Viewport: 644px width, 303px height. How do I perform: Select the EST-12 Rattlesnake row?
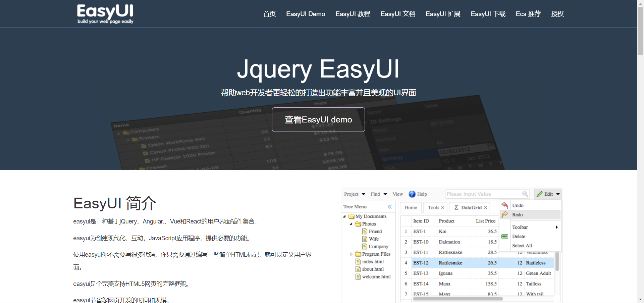point(478,263)
